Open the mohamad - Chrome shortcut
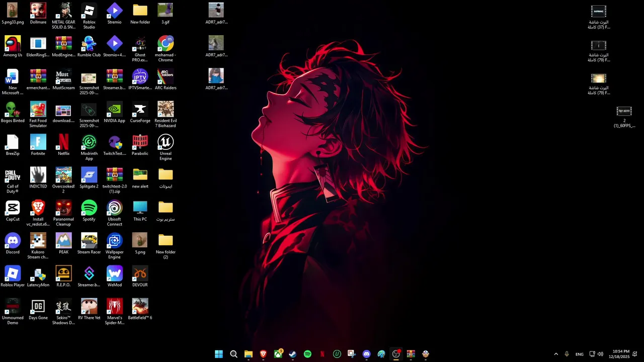Image resolution: width=644 pixels, height=362 pixels. pyautogui.click(x=166, y=49)
